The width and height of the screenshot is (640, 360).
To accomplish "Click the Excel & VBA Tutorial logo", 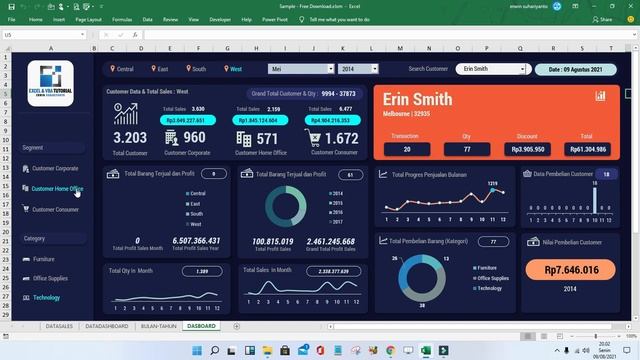I will [51, 83].
